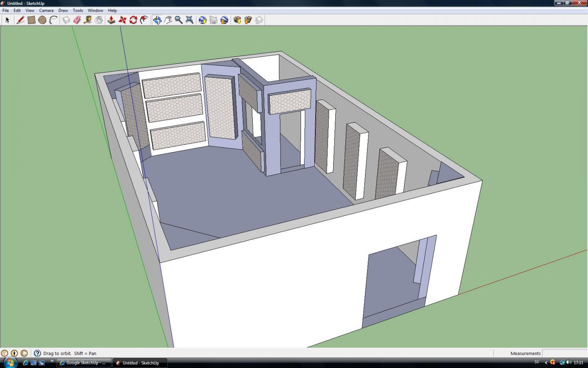Click the SV language indicator
This screenshot has width=588, height=368.
(537, 362)
